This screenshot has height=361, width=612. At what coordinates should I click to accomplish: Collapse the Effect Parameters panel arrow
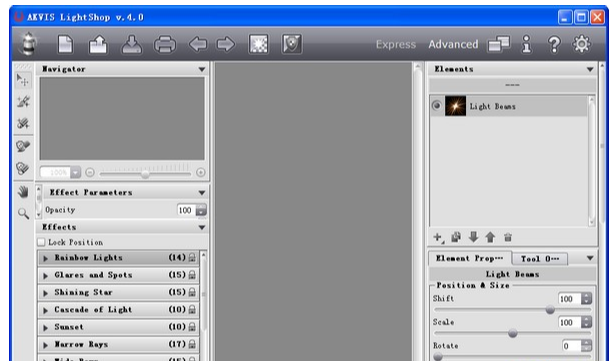pyautogui.click(x=202, y=193)
